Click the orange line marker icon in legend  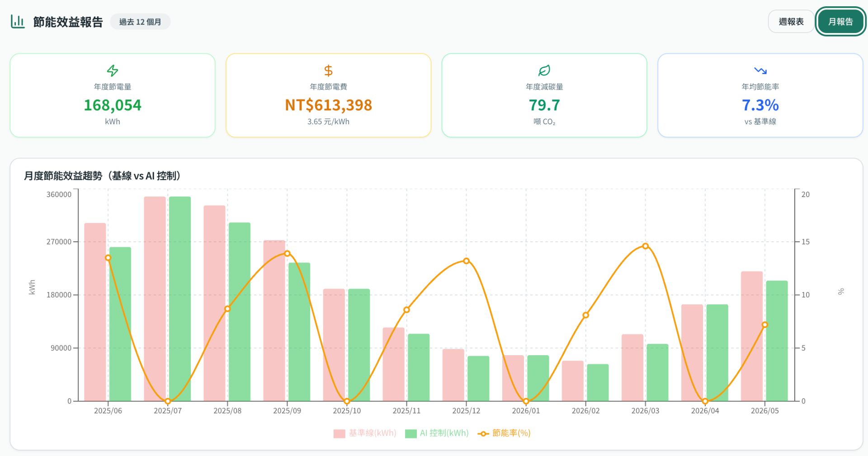click(x=483, y=433)
